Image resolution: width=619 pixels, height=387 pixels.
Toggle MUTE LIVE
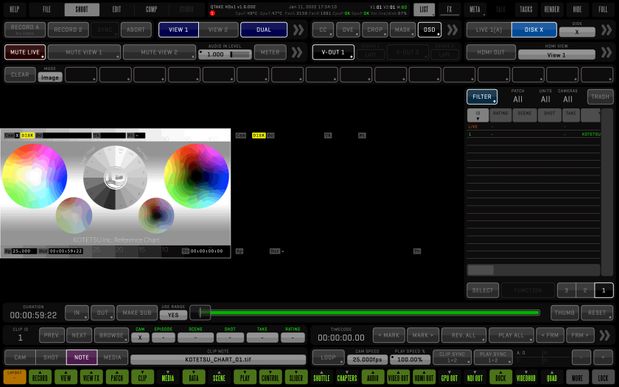[x=25, y=52]
